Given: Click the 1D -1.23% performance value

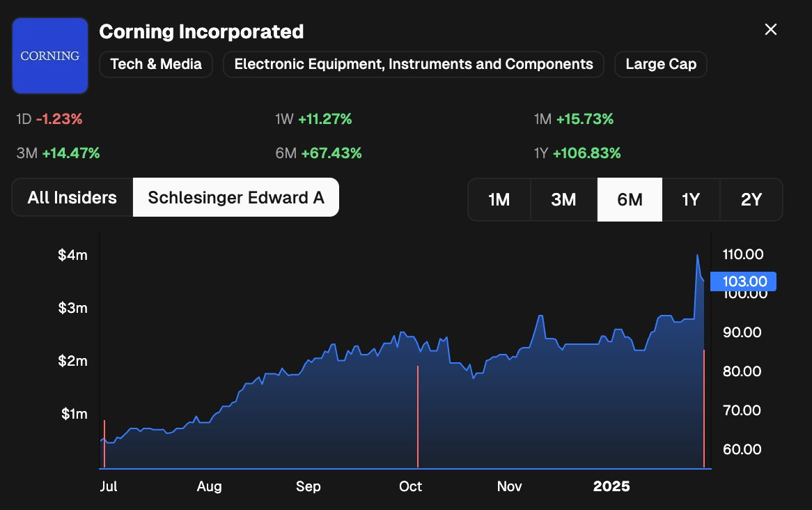Looking at the screenshot, I should pos(49,119).
